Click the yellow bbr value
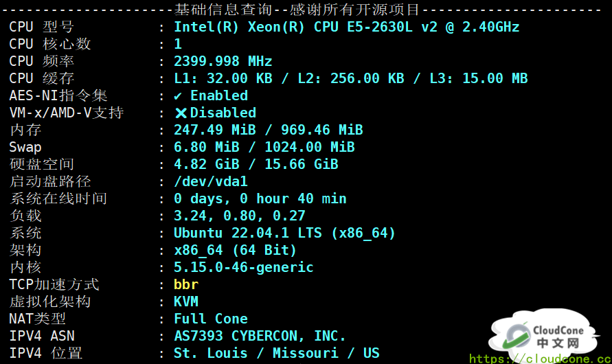 [x=186, y=285]
